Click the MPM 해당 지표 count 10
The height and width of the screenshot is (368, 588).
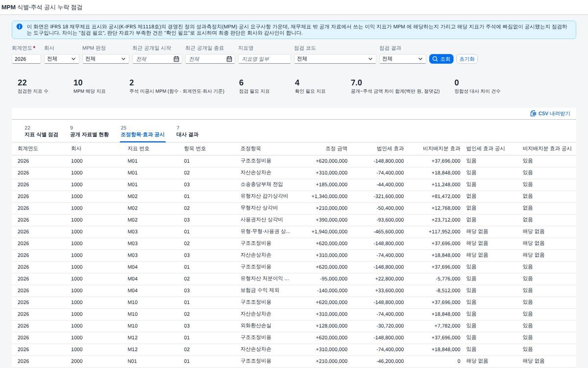click(78, 82)
